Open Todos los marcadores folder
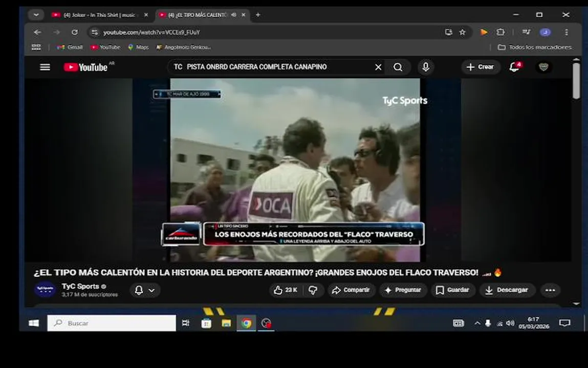Viewport: 588px width, 368px height. 535,47
